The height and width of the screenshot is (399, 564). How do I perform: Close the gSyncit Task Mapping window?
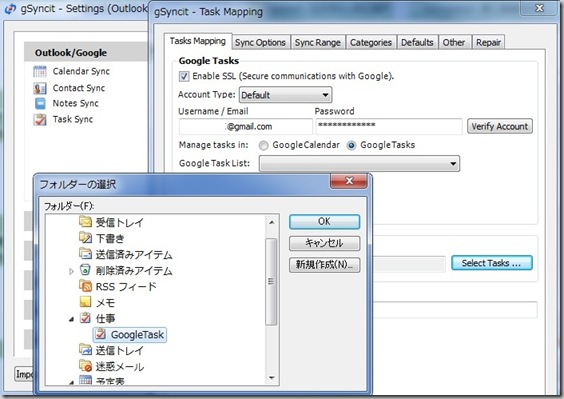(539, 8)
